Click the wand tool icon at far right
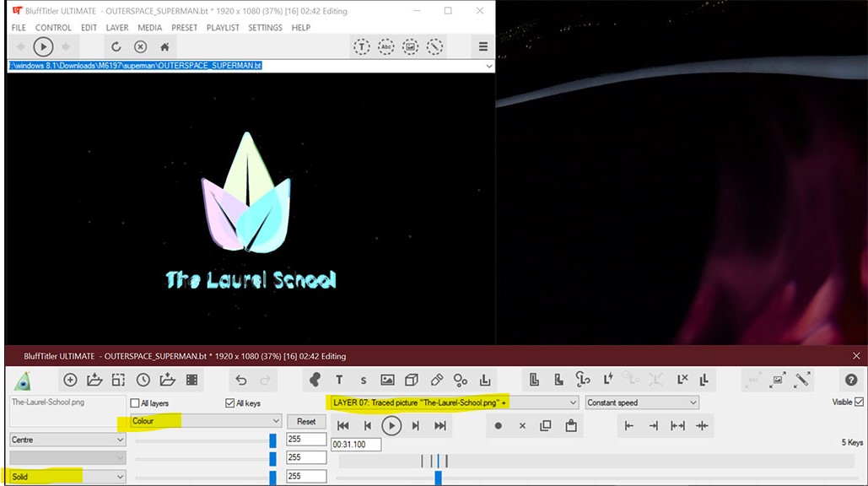The height and width of the screenshot is (486, 868). click(802, 380)
